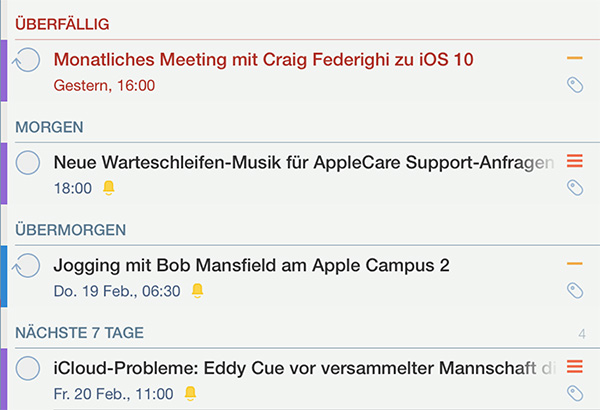The width and height of the screenshot is (600, 410).
Task: Click tag icon on iCloud-Probleme task
Action: (575, 394)
